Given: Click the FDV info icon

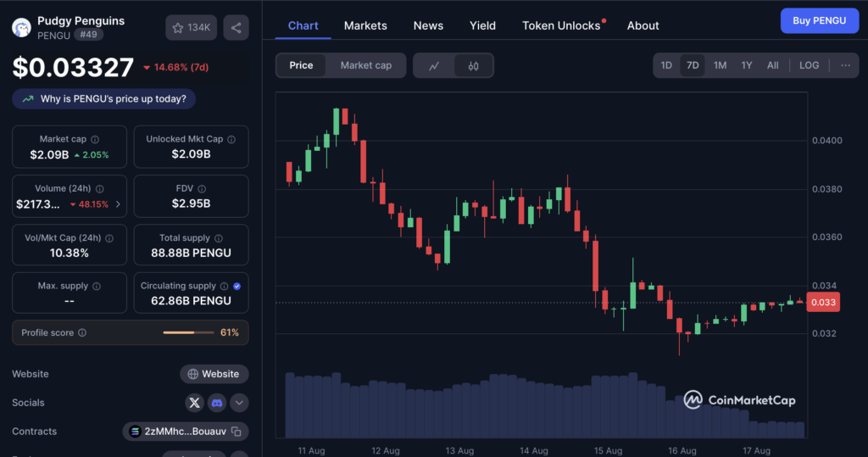Looking at the screenshot, I should pos(202,189).
